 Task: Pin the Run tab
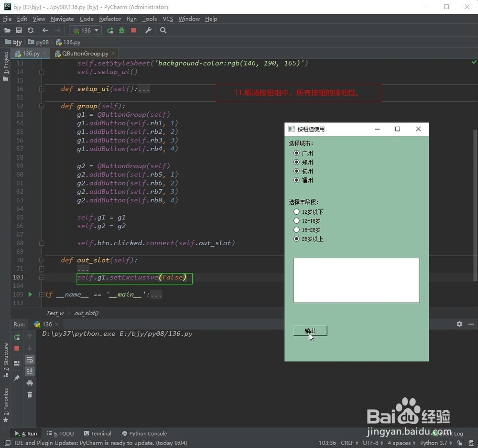(17, 378)
